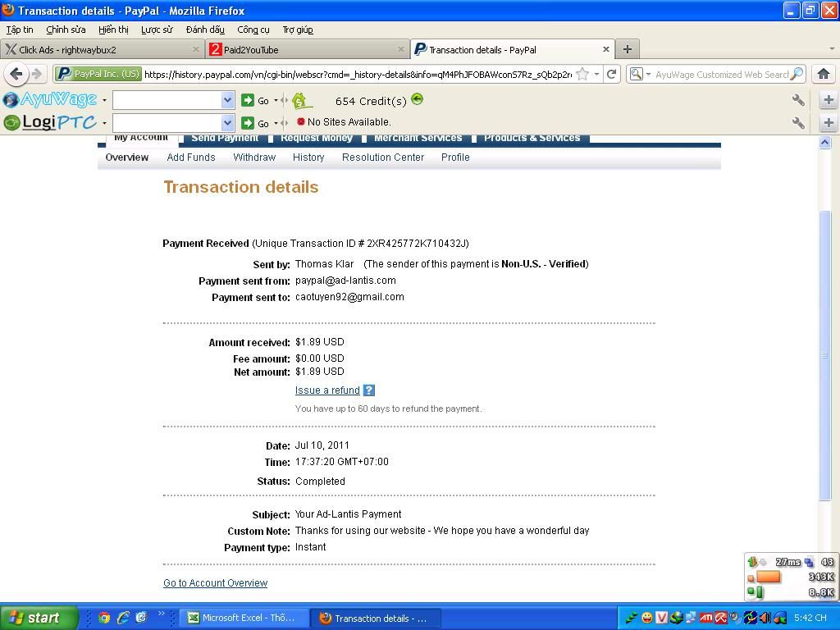The height and width of the screenshot is (630, 840).
Task: Launch Google Chrome from quick launch
Action: click(x=104, y=618)
